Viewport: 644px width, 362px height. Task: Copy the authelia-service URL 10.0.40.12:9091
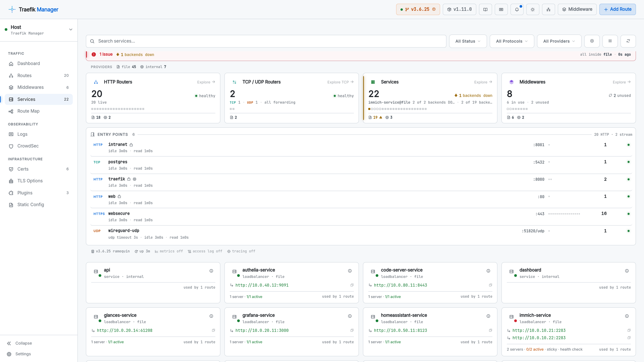point(352,285)
